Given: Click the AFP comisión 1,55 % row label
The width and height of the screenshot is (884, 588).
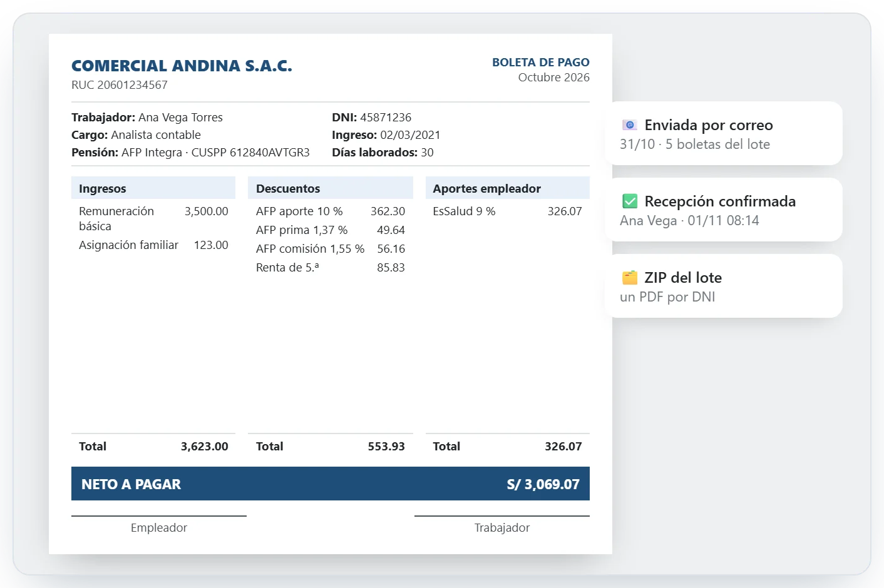Looking at the screenshot, I should point(310,249).
